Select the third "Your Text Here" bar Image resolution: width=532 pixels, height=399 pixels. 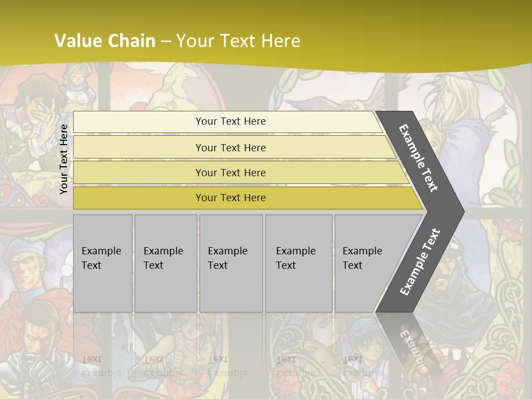pos(230,172)
